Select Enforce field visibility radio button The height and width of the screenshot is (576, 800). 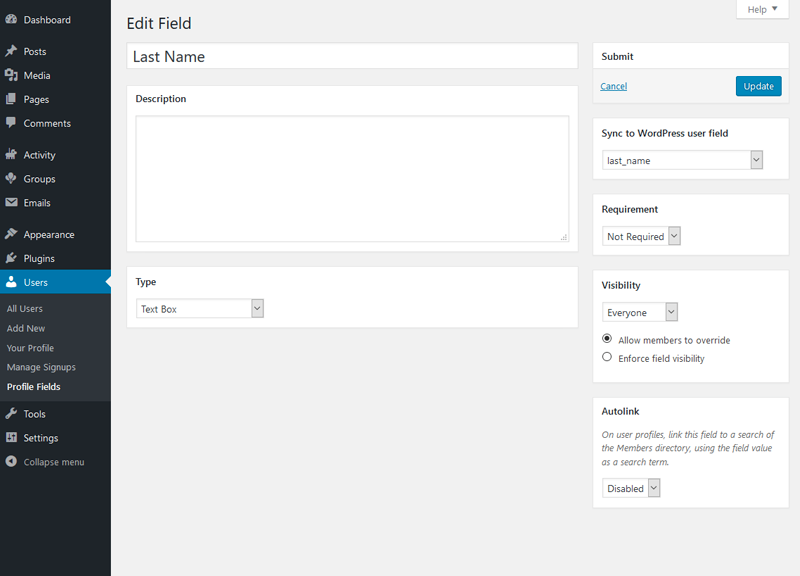[x=607, y=357]
